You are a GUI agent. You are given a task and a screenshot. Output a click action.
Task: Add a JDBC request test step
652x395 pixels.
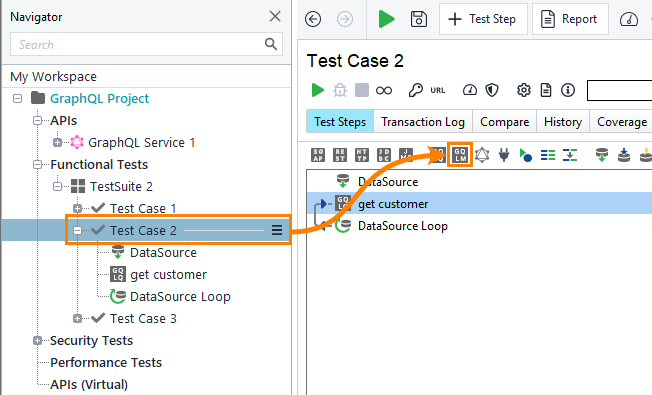click(384, 155)
